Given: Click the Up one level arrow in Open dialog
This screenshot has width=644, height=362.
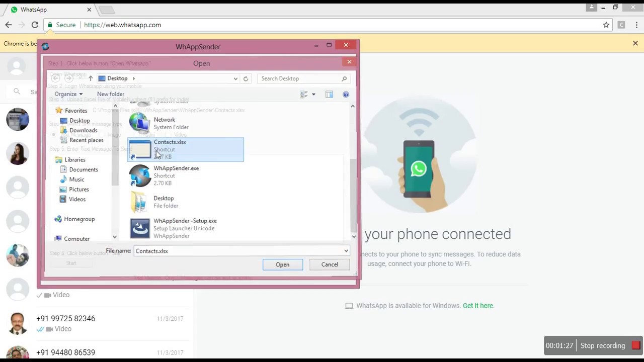Looking at the screenshot, I should [x=91, y=78].
